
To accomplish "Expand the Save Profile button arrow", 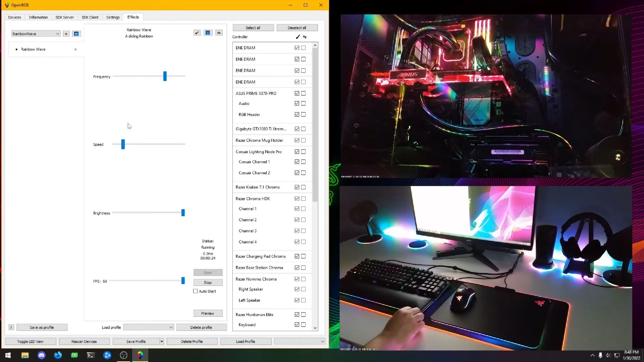I will (x=162, y=342).
